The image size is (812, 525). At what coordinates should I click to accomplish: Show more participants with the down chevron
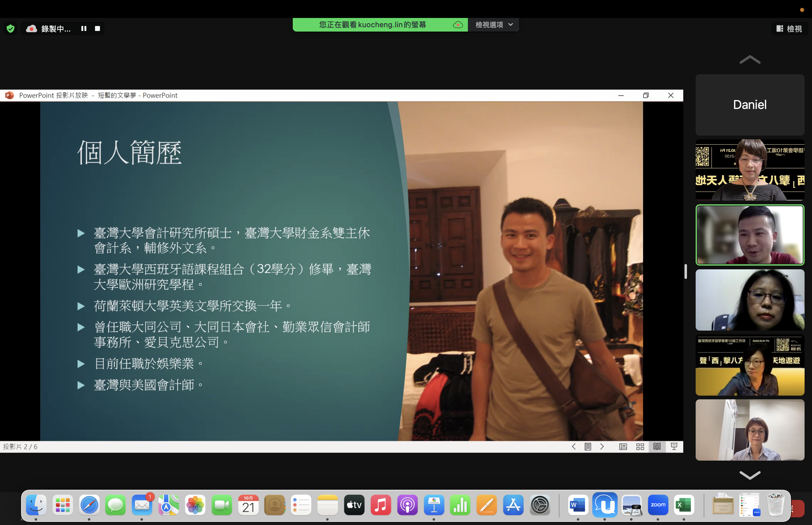(x=750, y=475)
